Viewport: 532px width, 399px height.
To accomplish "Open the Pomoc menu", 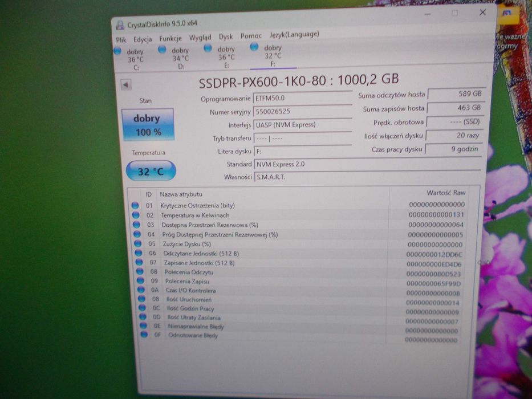I will point(251,35).
